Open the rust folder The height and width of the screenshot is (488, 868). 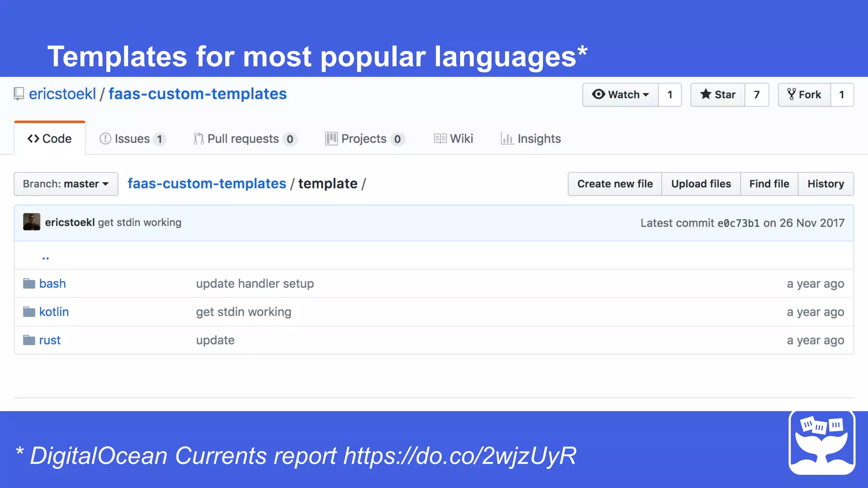tap(50, 340)
